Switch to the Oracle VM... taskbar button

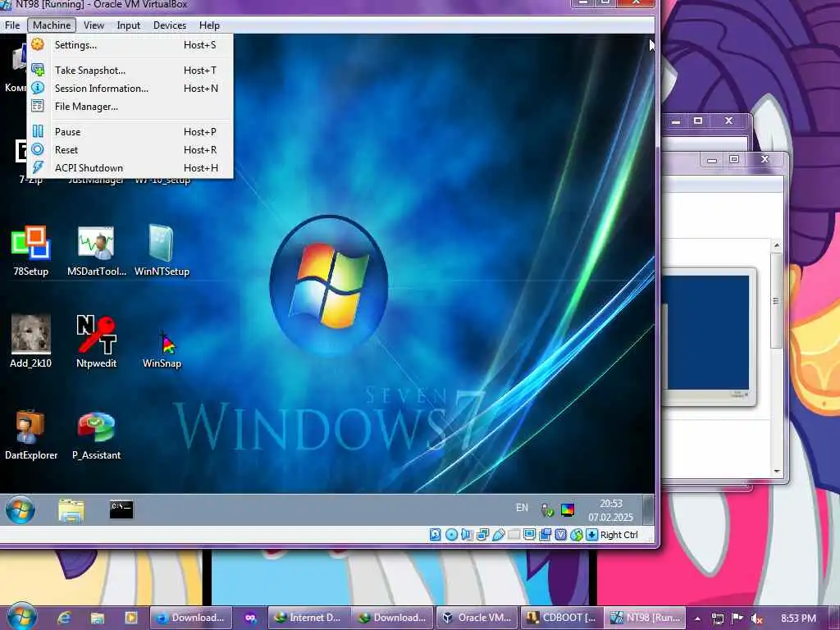click(477, 618)
